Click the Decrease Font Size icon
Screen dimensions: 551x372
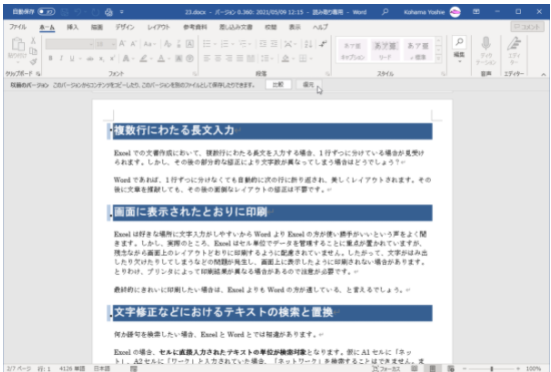[x=134, y=44]
